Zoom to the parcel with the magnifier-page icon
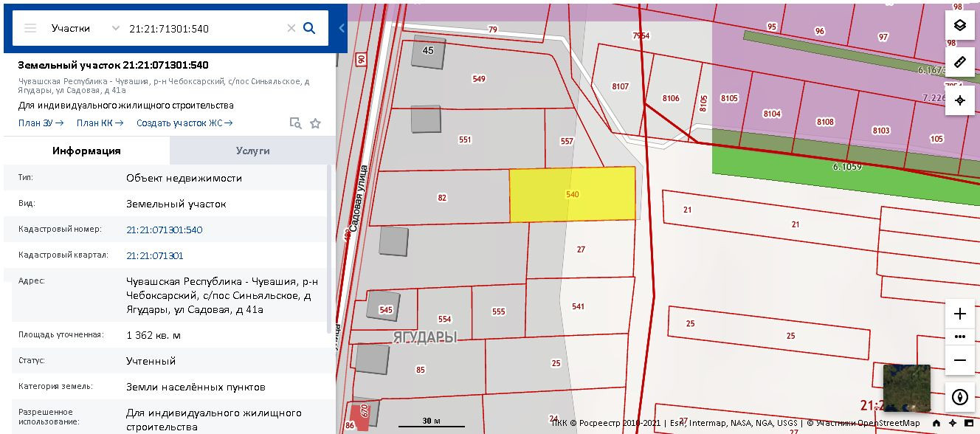This screenshot has width=980, height=434. point(295,123)
